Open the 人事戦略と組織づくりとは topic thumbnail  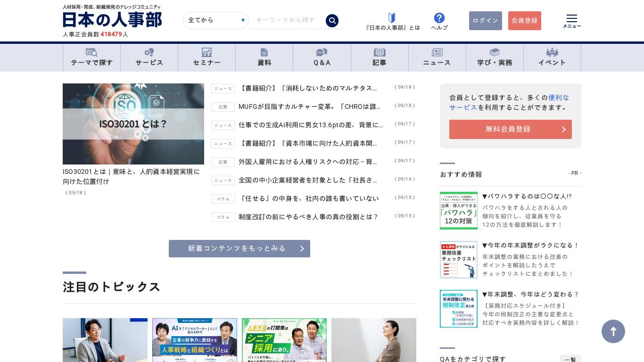point(195,340)
